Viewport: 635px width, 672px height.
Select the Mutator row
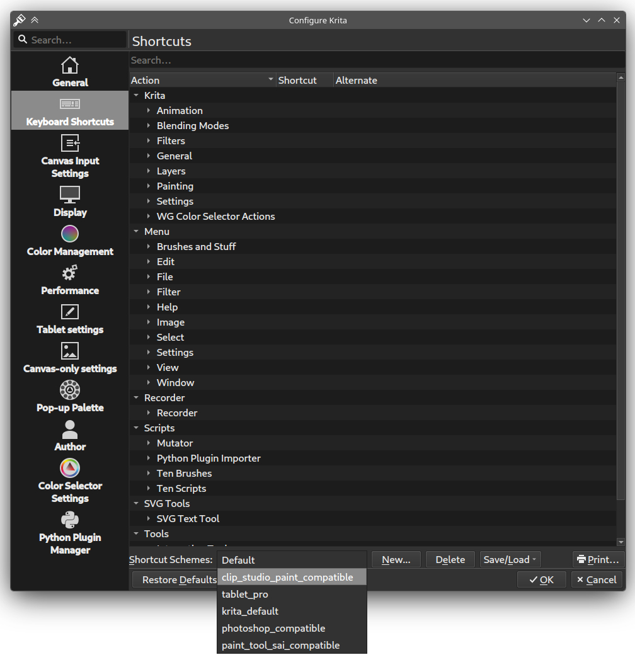[x=372, y=443]
